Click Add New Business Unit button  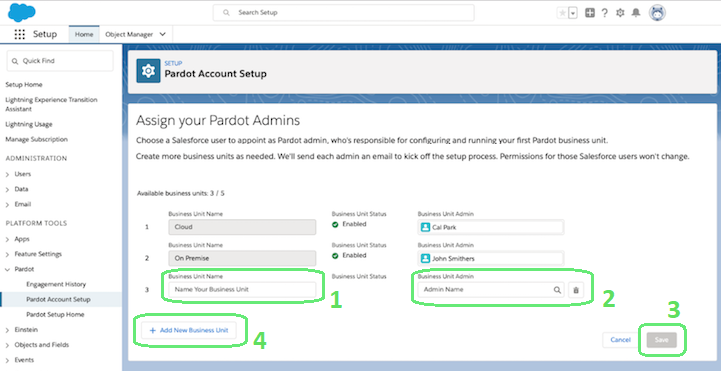[189, 330]
